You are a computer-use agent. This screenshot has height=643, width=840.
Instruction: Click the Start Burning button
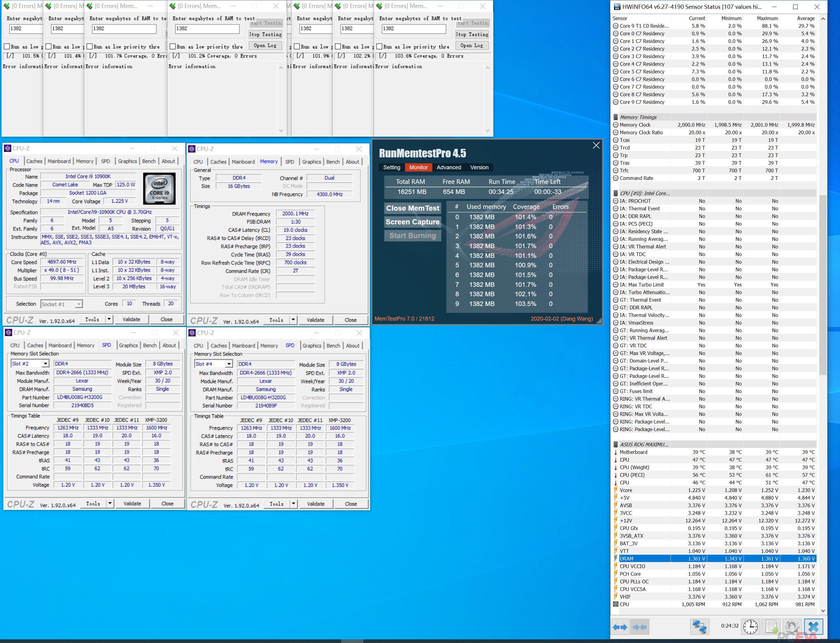[413, 236]
